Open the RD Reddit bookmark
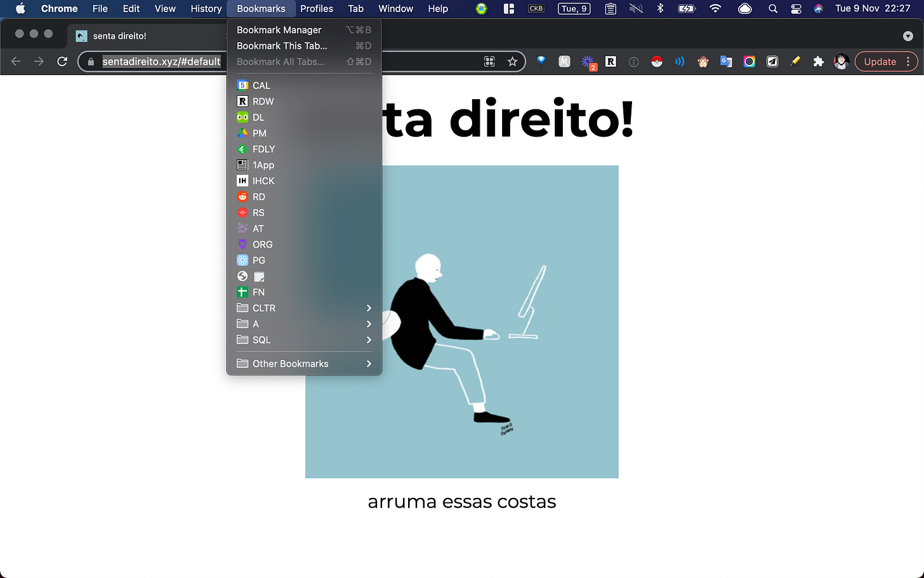 304,196
